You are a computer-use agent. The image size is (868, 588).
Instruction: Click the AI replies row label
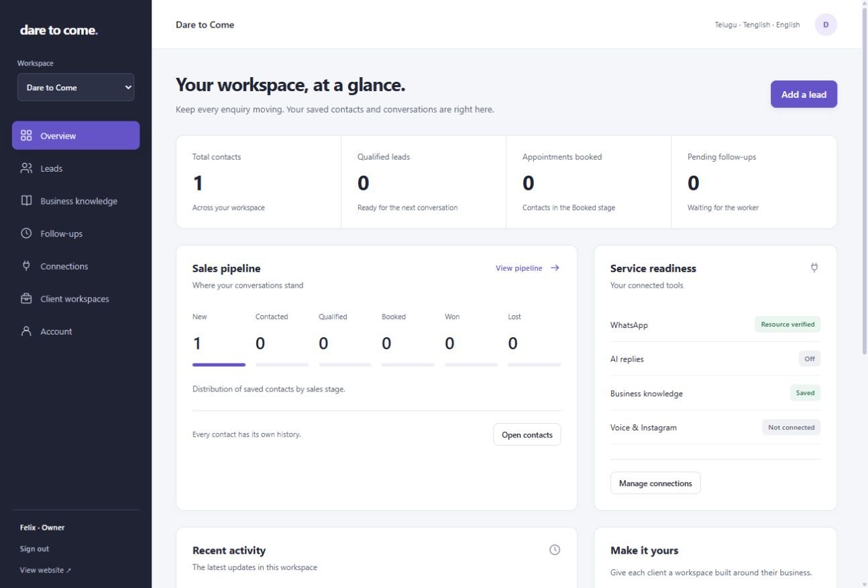[627, 359]
